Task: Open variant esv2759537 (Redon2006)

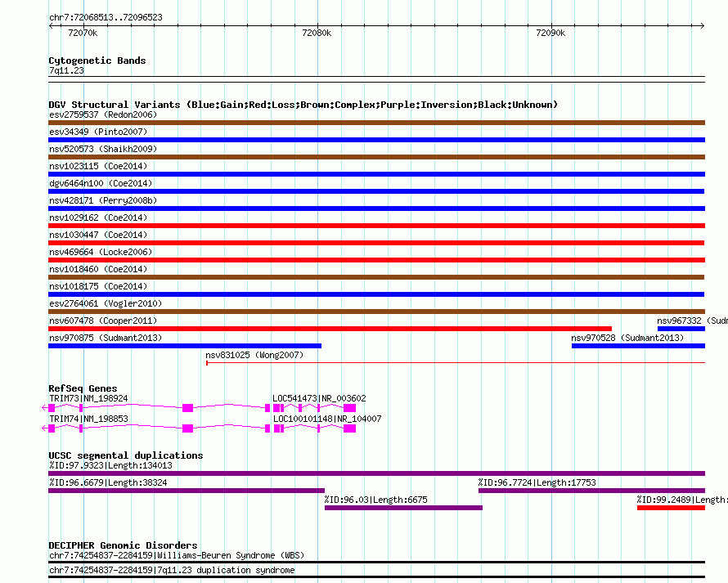Action: (x=103, y=114)
